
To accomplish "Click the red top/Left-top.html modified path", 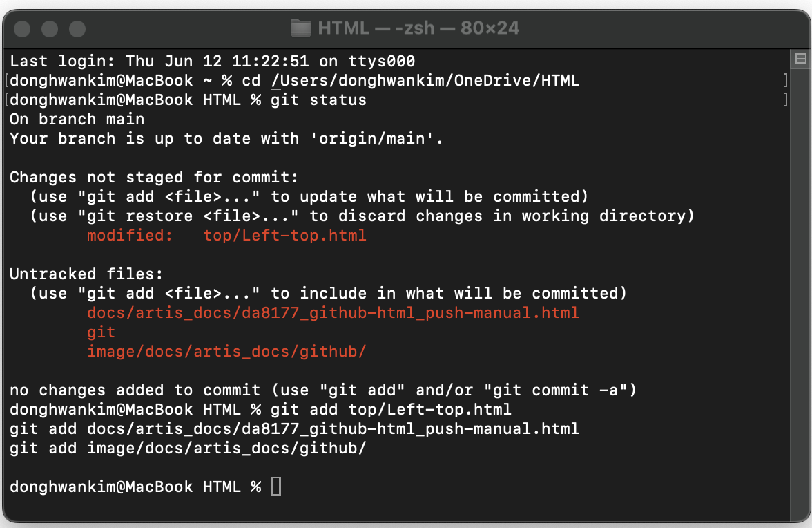I will [284, 235].
